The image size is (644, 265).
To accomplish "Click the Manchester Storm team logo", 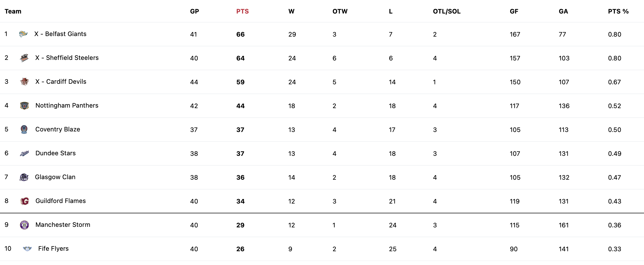I will click(x=24, y=225).
